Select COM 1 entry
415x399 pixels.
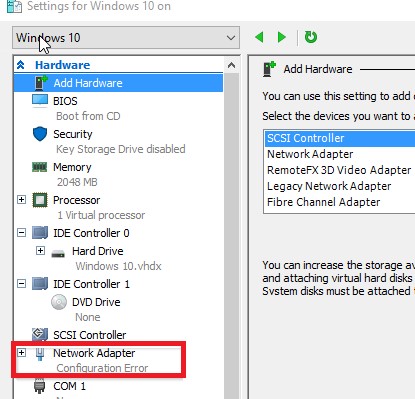69,386
